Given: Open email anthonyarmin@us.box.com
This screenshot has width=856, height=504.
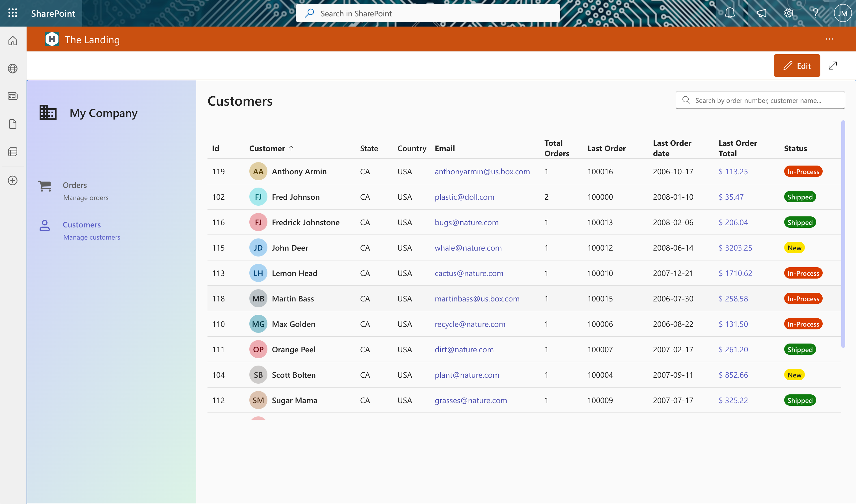Looking at the screenshot, I should [x=482, y=171].
